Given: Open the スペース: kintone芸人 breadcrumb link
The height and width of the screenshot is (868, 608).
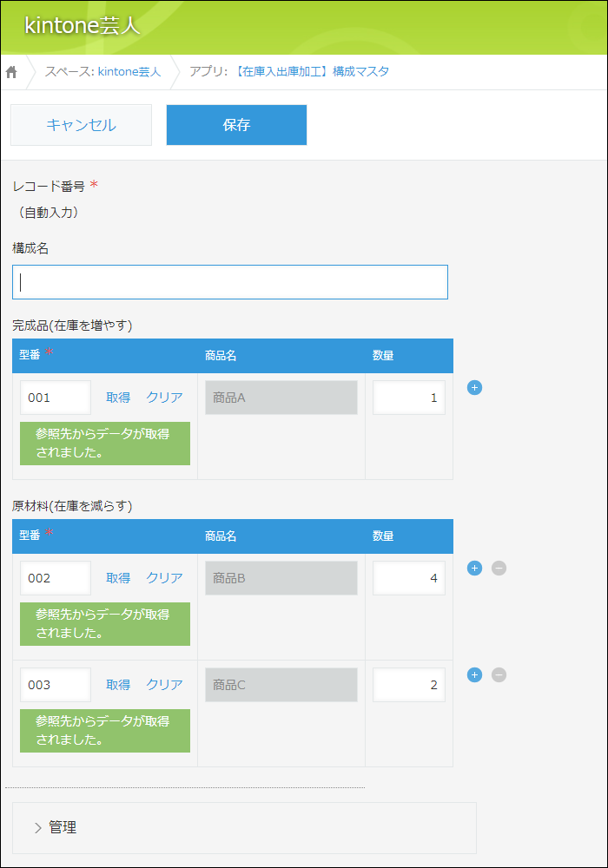Looking at the screenshot, I should point(103,72).
